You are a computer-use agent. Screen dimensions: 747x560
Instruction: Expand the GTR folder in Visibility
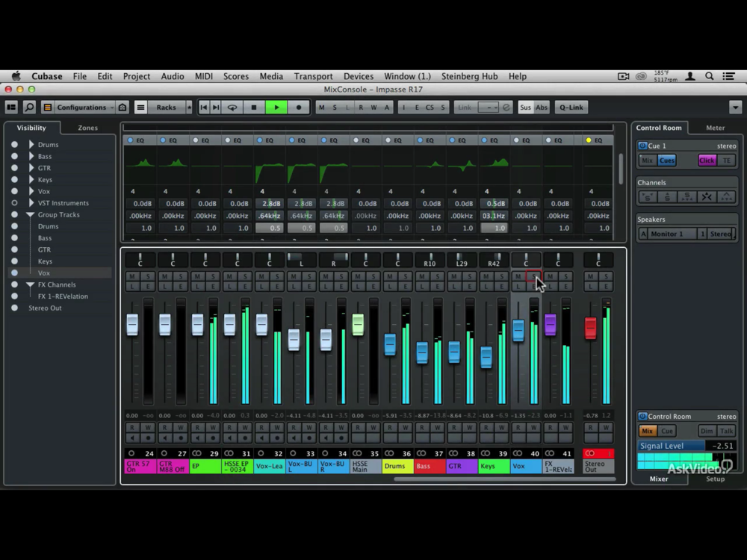coord(31,167)
